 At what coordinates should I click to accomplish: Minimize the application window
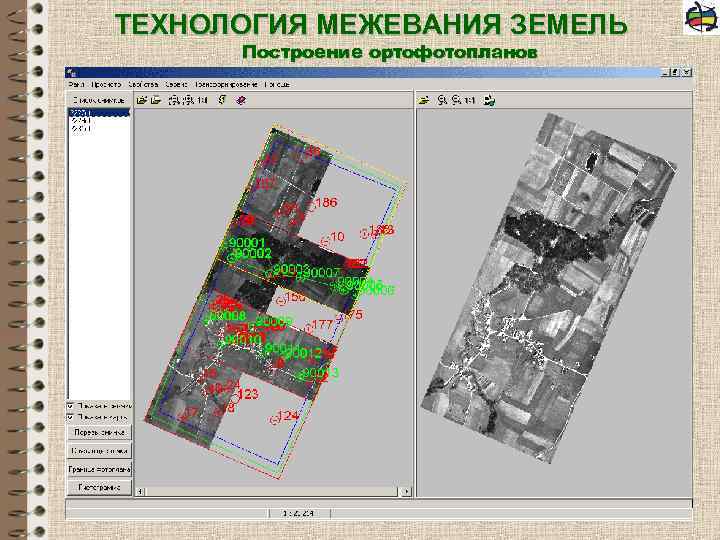(x=666, y=73)
